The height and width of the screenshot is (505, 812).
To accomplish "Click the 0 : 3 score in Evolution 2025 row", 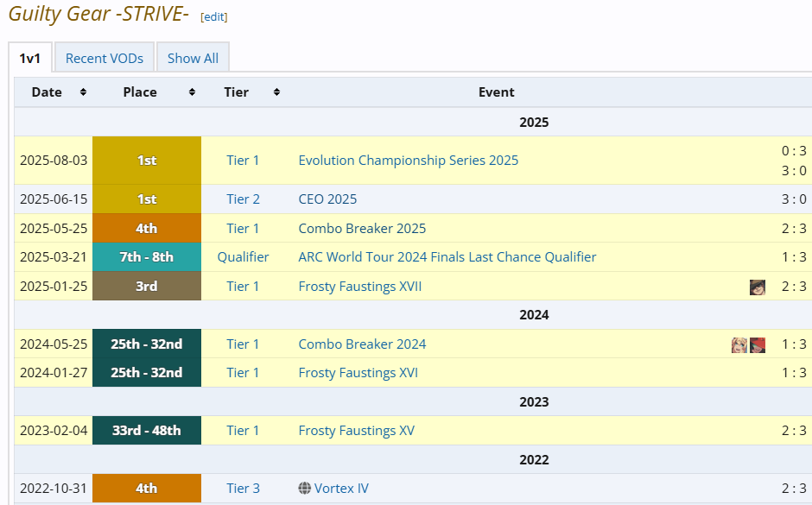I will point(794,150).
